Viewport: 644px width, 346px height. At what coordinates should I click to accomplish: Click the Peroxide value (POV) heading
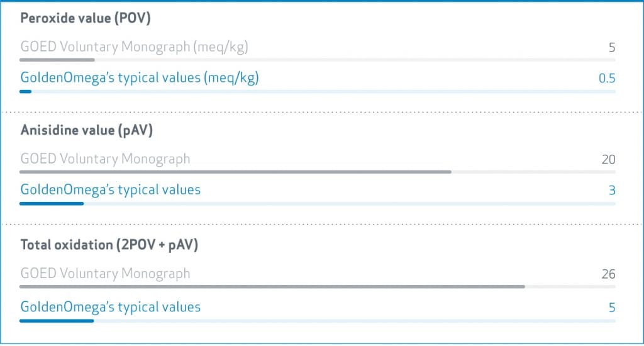pos(86,18)
